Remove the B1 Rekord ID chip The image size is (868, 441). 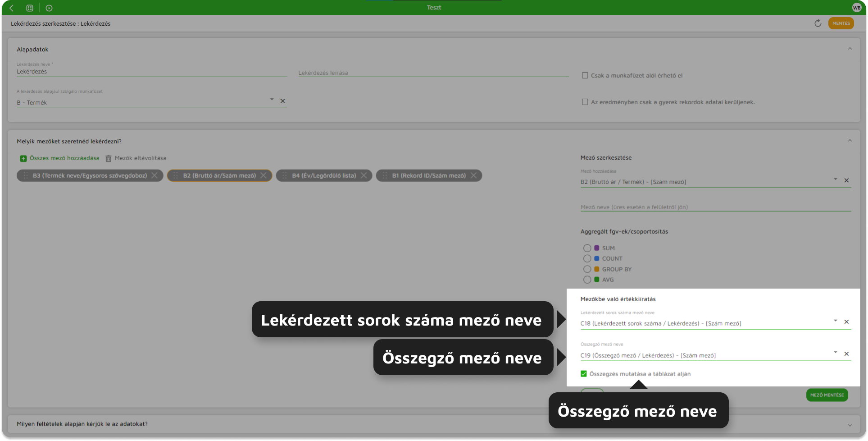pyautogui.click(x=473, y=175)
